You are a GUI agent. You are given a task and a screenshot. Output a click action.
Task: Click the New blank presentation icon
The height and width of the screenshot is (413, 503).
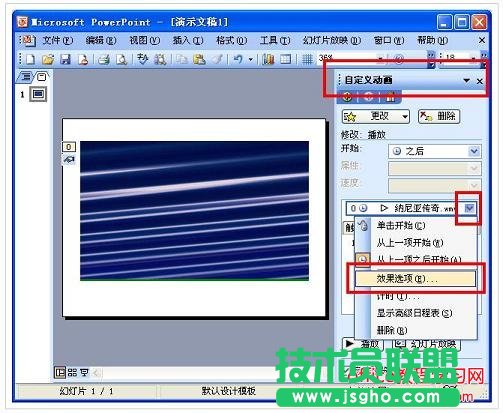(30, 59)
